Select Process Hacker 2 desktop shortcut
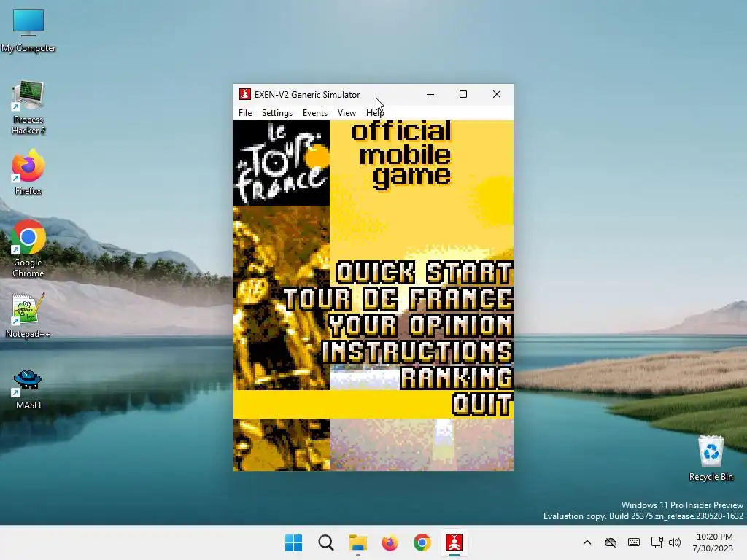The image size is (747, 560). click(28, 108)
